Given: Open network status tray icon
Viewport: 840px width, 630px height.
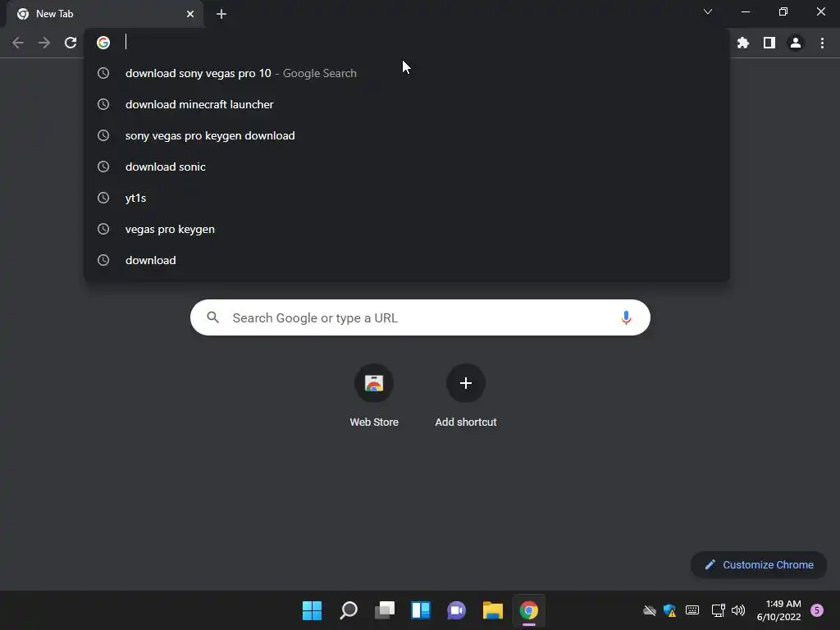Looking at the screenshot, I should pyautogui.click(x=718, y=610).
